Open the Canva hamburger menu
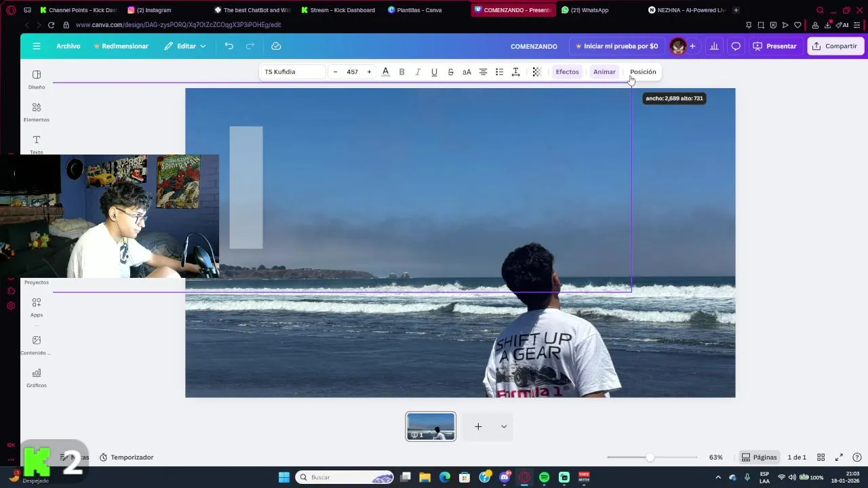This screenshot has height=488, width=868. coord(37,46)
